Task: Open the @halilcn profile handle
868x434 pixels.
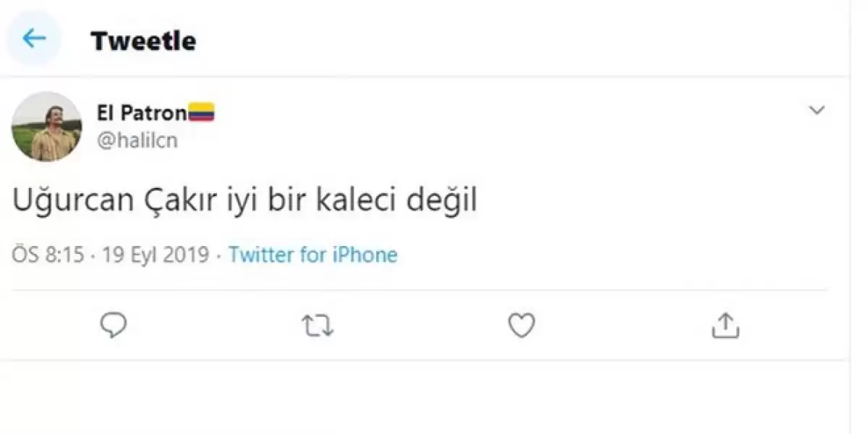Action: [x=137, y=140]
